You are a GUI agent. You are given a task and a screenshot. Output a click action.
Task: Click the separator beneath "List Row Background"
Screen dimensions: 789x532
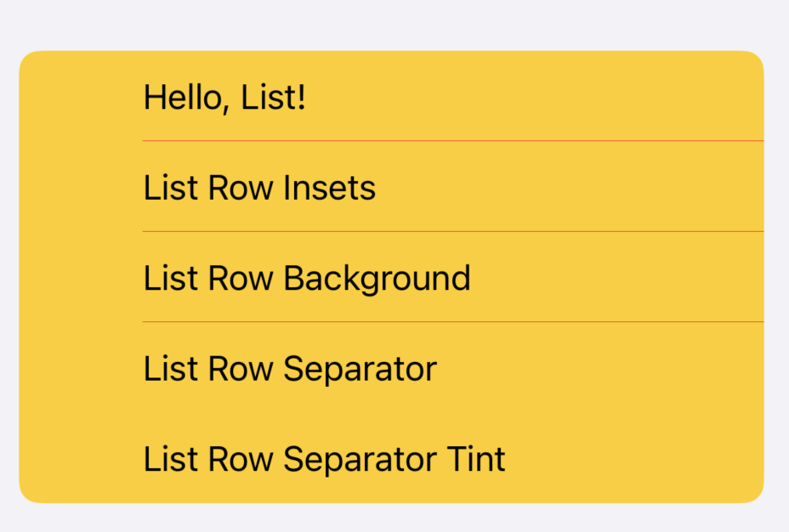452,322
